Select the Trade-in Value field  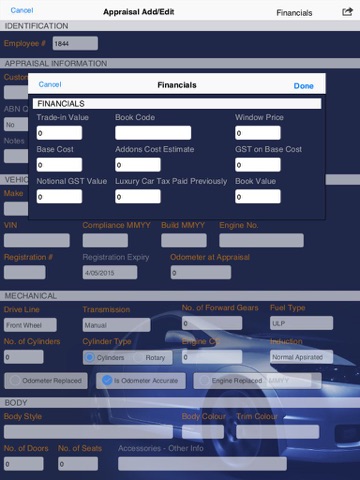(x=59, y=133)
